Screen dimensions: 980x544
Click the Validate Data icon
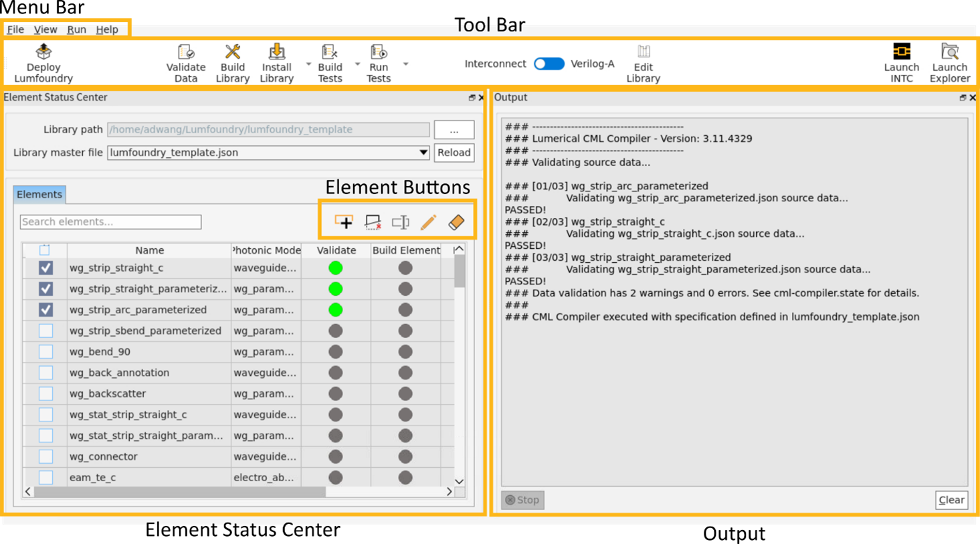point(185,62)
